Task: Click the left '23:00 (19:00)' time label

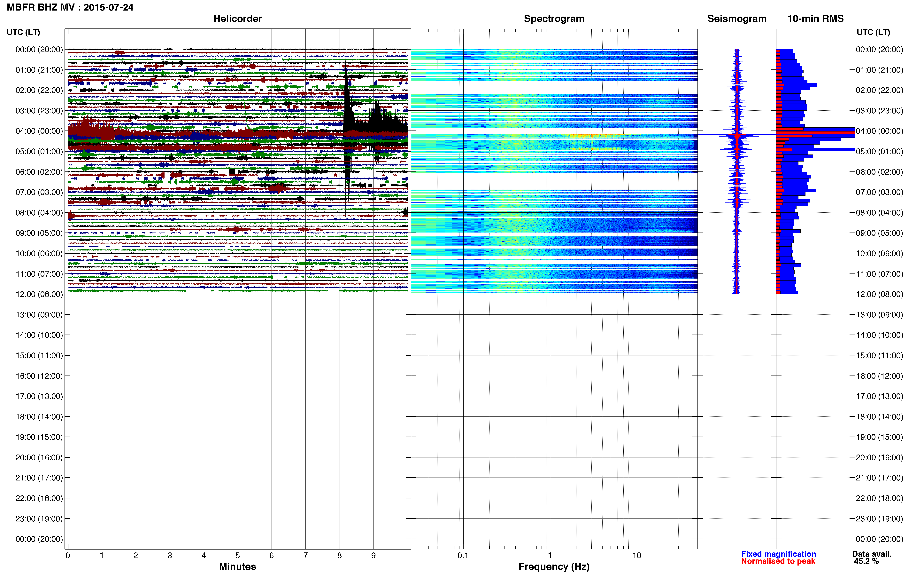Action: point(39,518)
